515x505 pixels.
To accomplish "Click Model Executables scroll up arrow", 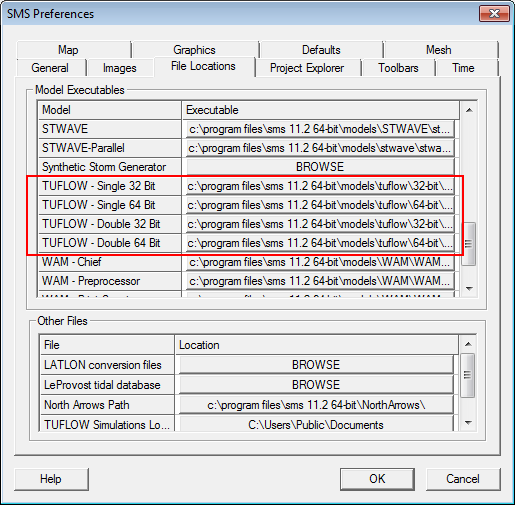I will coord(469,110).
